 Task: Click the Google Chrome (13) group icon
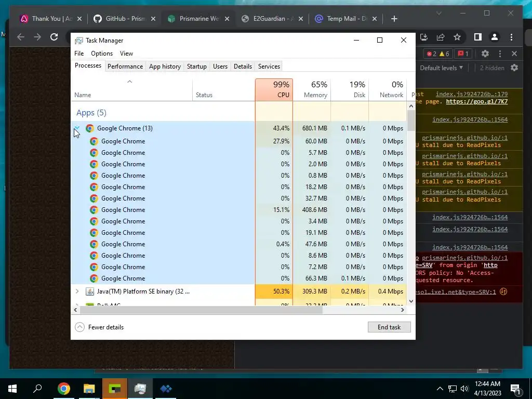coord(89,128)
